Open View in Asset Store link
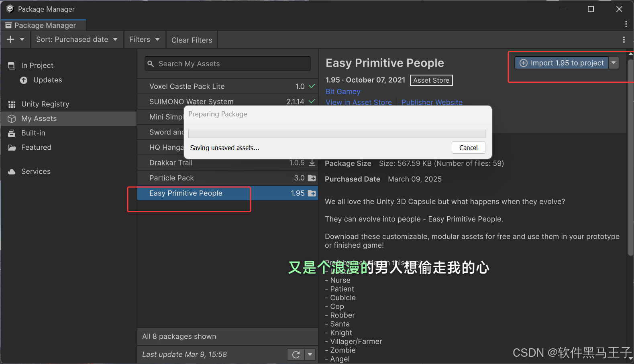The image size is (634, 364). [359, 102]
